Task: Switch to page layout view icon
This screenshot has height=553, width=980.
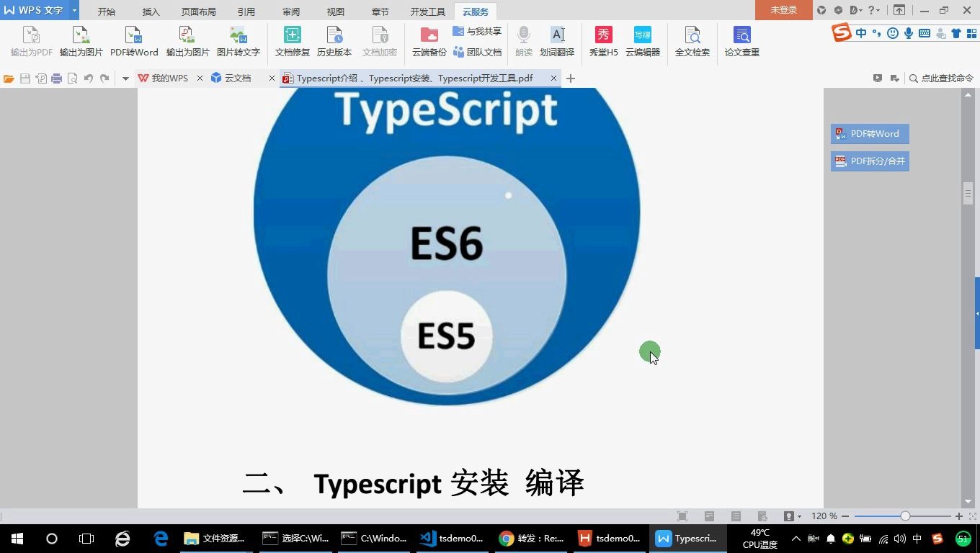Action: coord(709,516)
